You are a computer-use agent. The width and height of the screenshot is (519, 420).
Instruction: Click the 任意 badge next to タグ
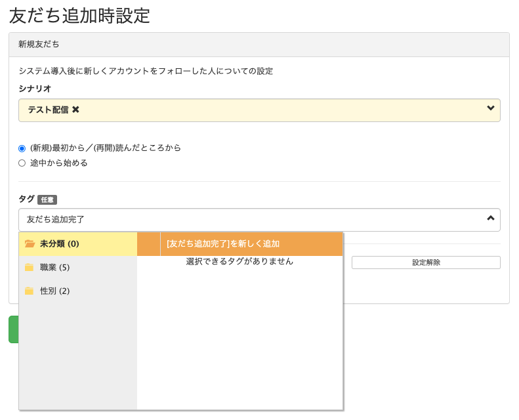click(47, 199)
